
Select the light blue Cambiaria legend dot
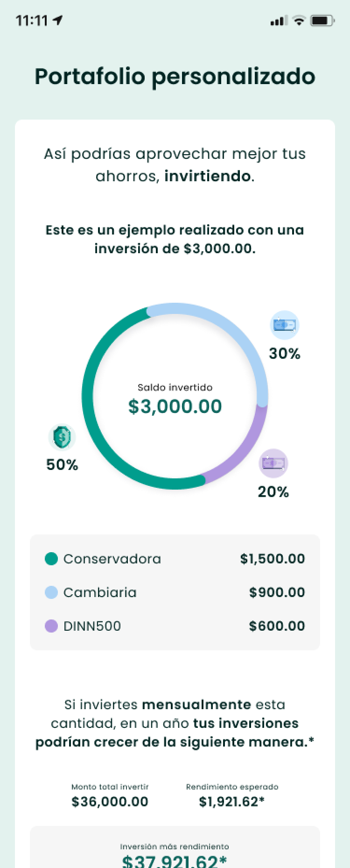[x=51, y=592]
